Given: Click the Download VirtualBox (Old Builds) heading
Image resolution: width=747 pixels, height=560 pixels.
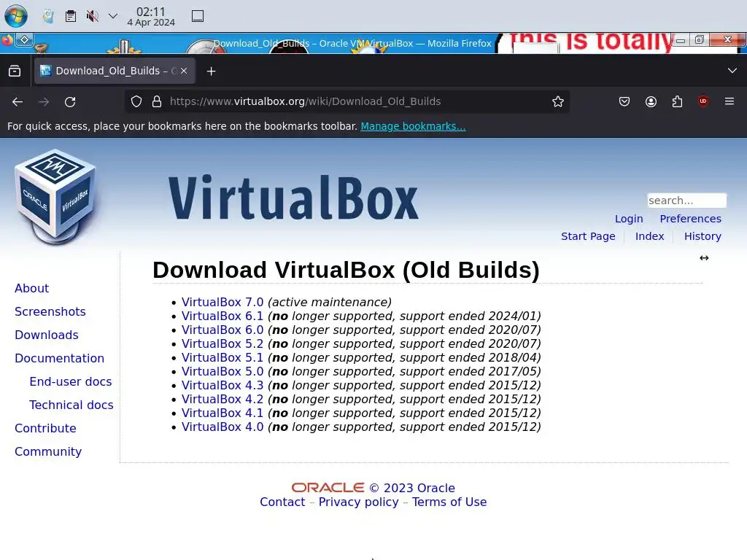Looking at the screenshot, I should [346, 270].
